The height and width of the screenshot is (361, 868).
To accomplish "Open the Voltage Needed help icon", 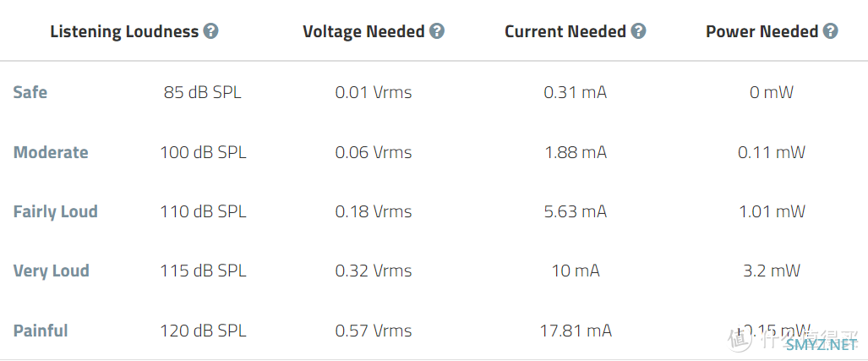I will [437, 31].
